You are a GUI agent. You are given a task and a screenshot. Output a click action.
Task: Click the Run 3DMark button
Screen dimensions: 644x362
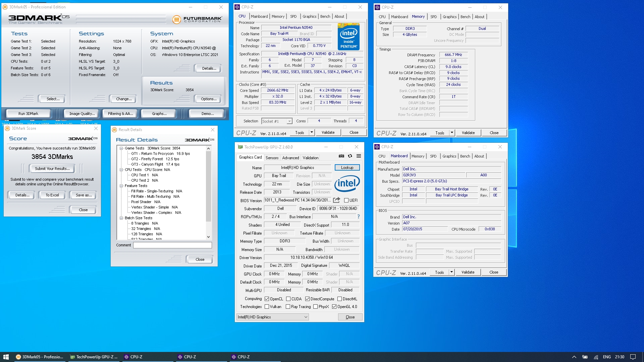pos(28,114)
